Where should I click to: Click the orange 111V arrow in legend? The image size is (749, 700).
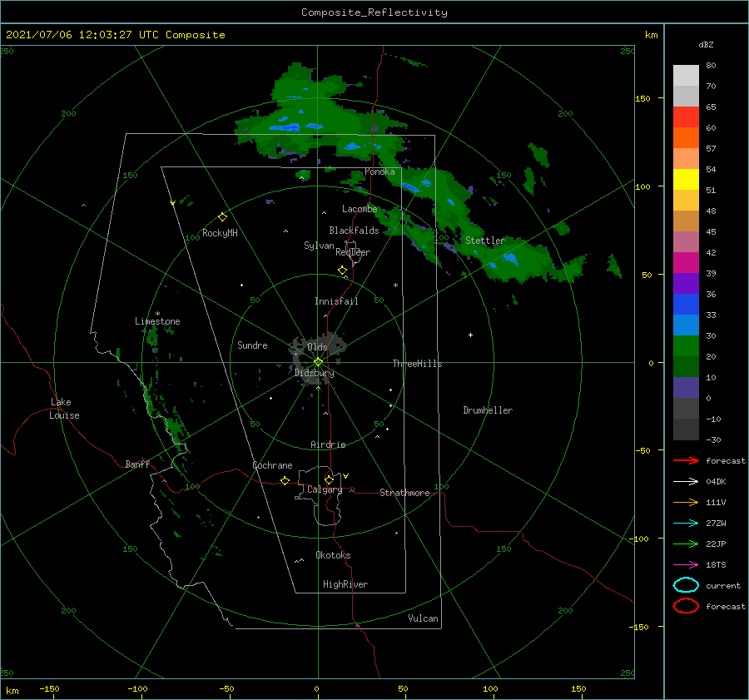pos(686,502)
